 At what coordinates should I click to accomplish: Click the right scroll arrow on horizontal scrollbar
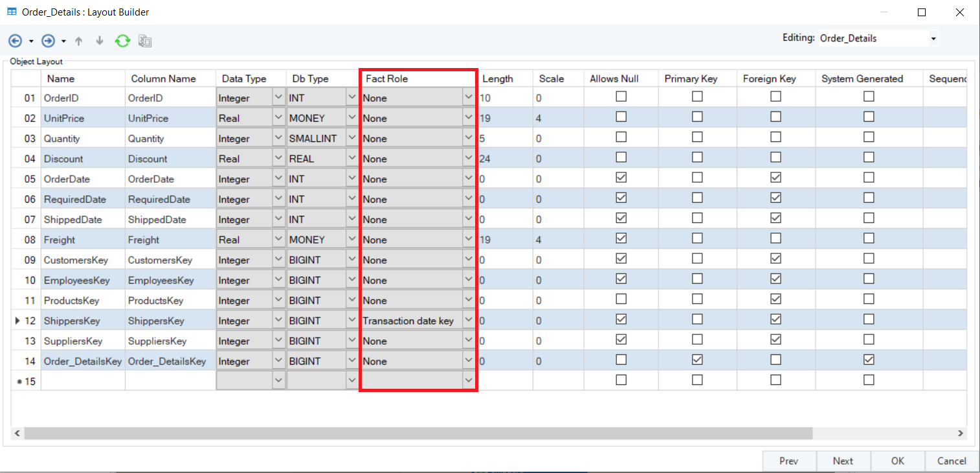[961, 433]
